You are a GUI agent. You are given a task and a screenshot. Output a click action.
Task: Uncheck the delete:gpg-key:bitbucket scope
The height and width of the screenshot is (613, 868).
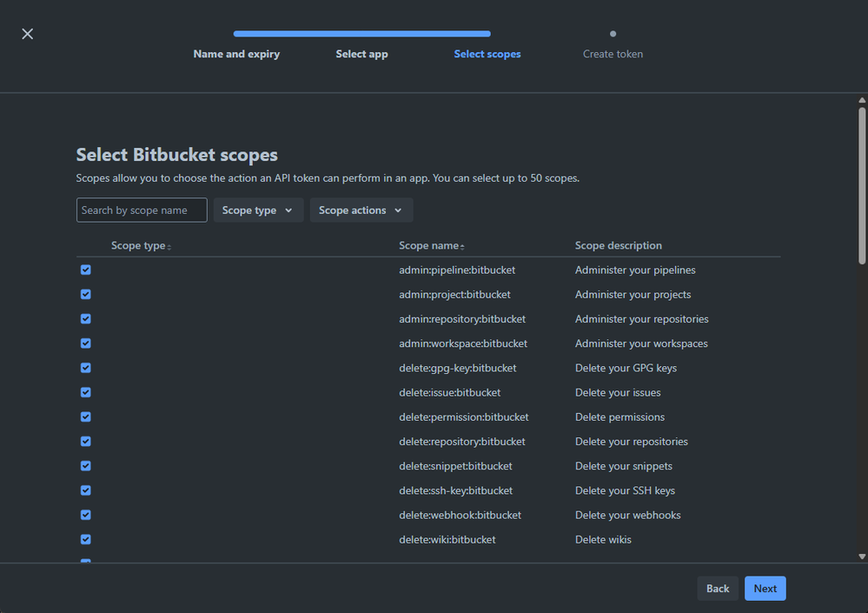[x=86, y=368]
